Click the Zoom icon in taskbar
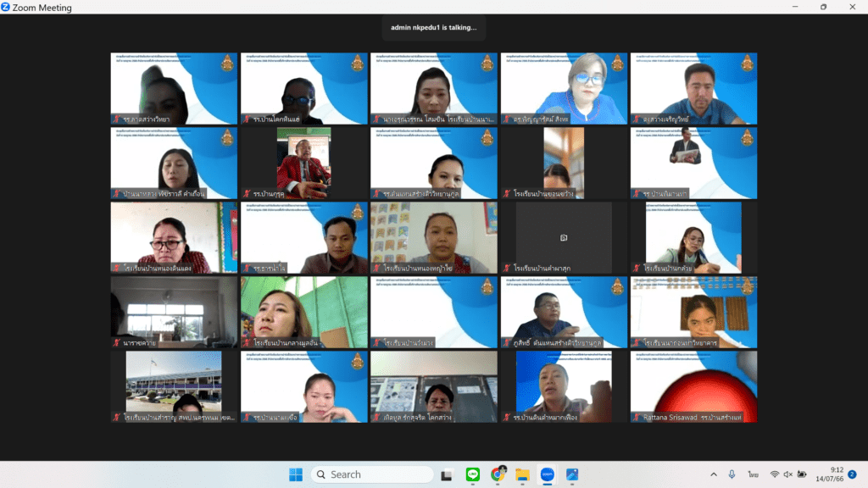The image size is (868, 488). pos(547,474)
